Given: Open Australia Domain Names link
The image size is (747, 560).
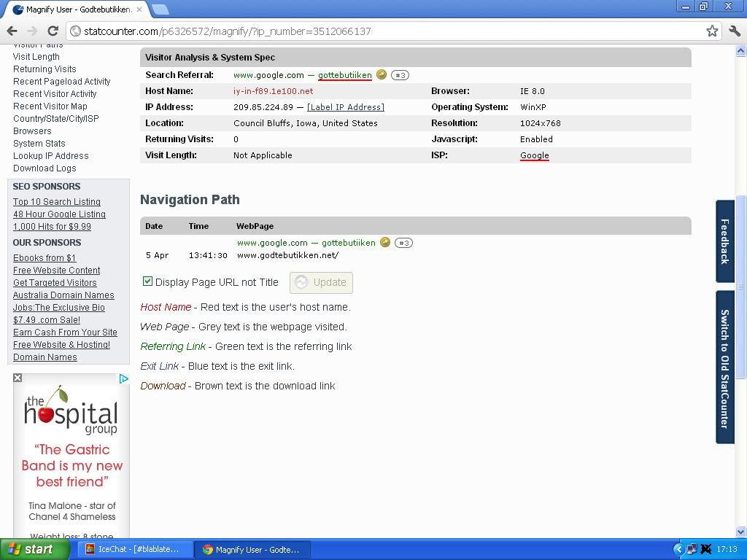Looking at the screenshot, I should tap(63, 295).
